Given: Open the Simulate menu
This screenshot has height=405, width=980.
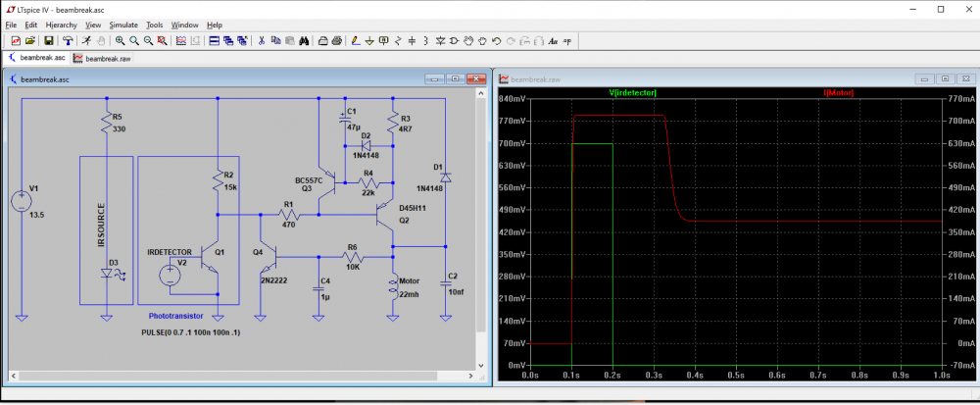Looking at the screenshot, I should point(123,25).
